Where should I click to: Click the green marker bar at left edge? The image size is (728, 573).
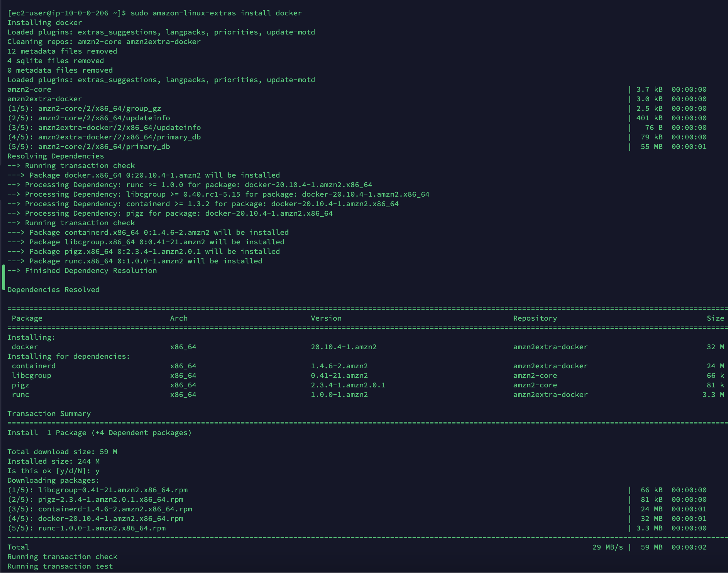4,277
